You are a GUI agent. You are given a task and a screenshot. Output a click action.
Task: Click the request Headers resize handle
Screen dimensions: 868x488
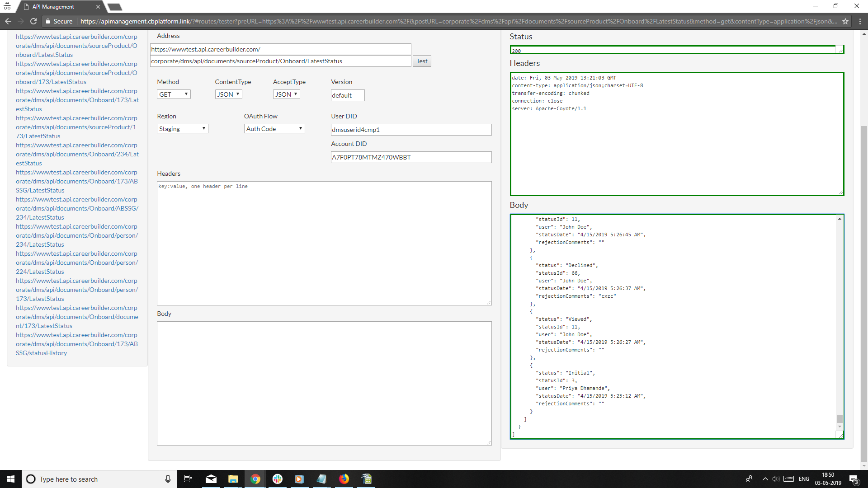pyautogui.click(x=489, y=302)
